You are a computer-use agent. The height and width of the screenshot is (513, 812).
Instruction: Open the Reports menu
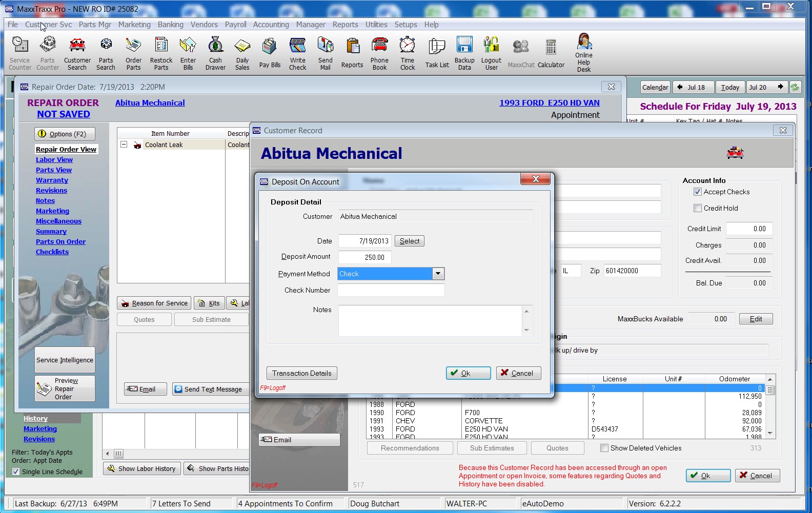tap(346, 25)
